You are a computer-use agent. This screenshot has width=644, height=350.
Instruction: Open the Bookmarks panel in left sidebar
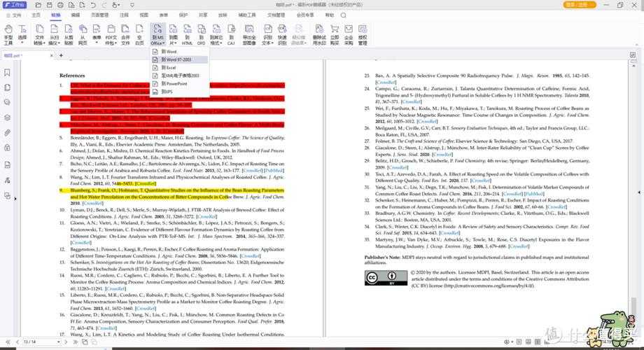pyautogui.click(x=7, y=71)
